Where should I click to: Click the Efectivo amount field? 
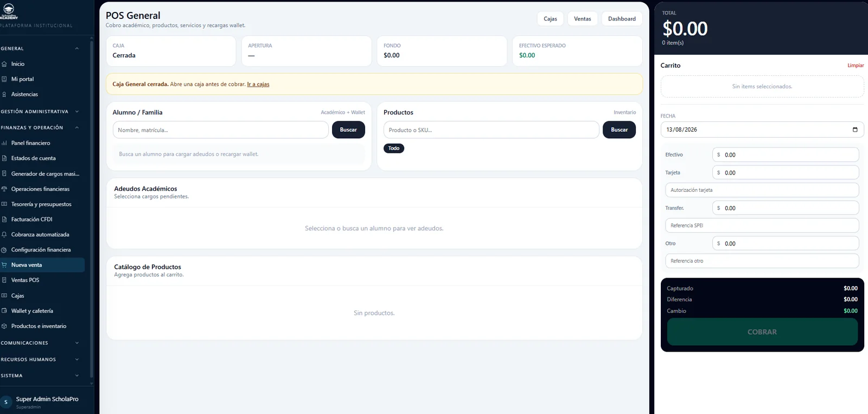[x=786, y=155]
